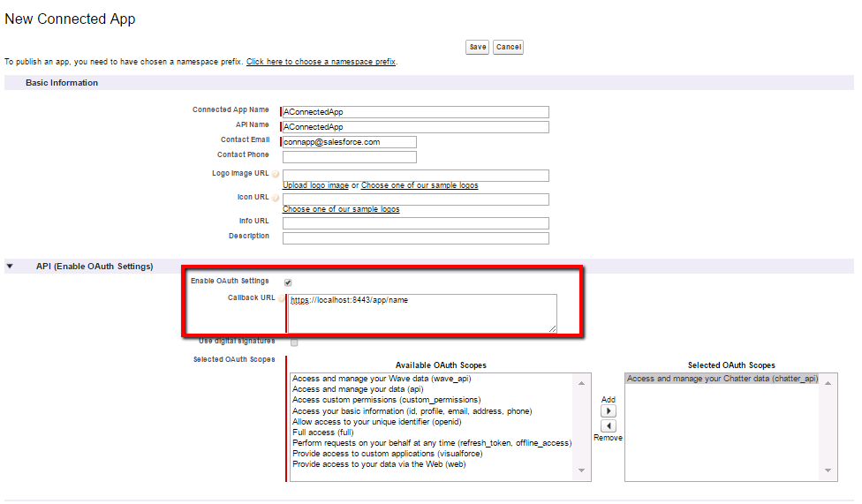Open the Upload logo image link
862x504 pixels.
pyautogui.click(x=315, y=185)
